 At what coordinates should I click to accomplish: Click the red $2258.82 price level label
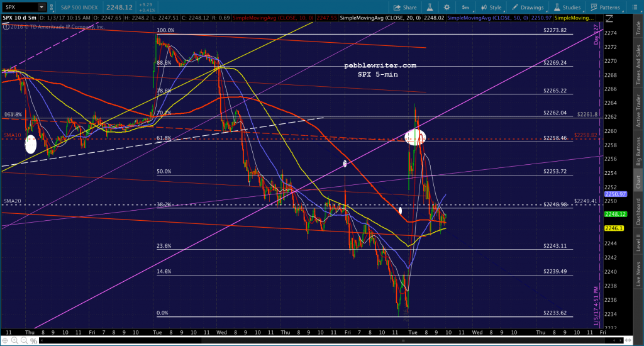[586, 135]
